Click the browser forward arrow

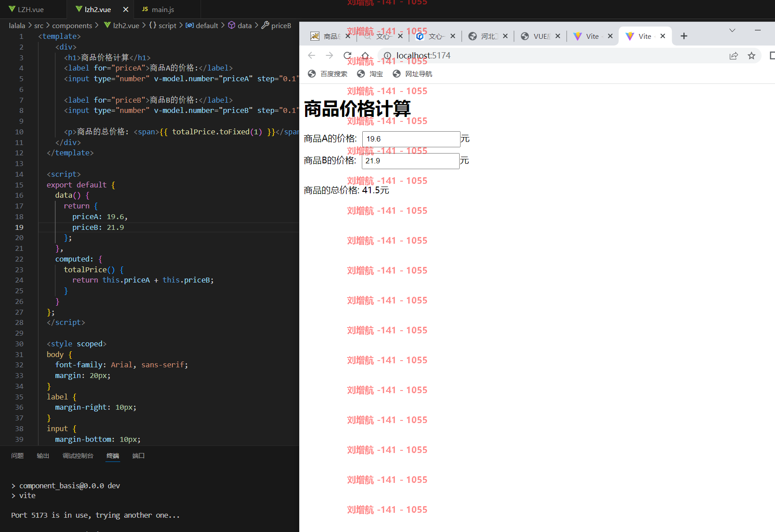pos(330,55)
